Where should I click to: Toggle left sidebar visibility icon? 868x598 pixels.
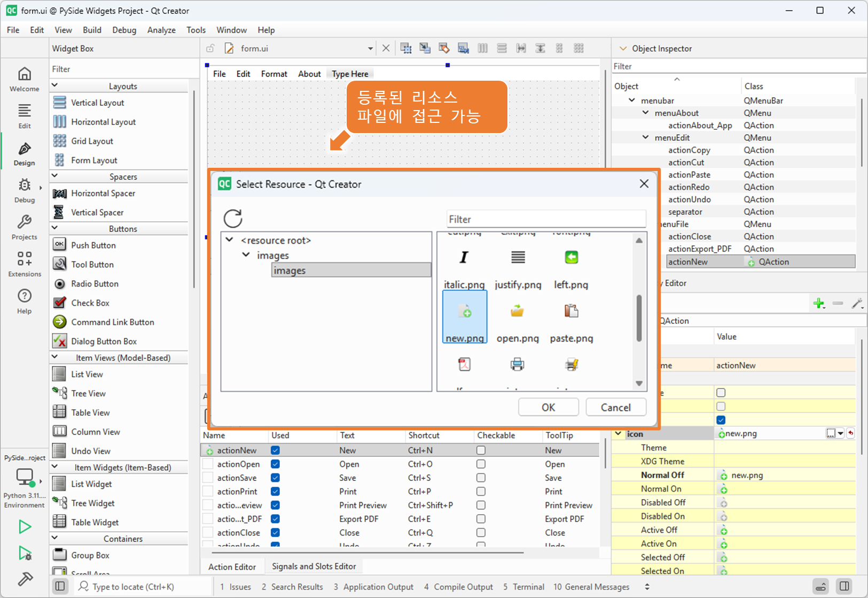pos(60,586)
